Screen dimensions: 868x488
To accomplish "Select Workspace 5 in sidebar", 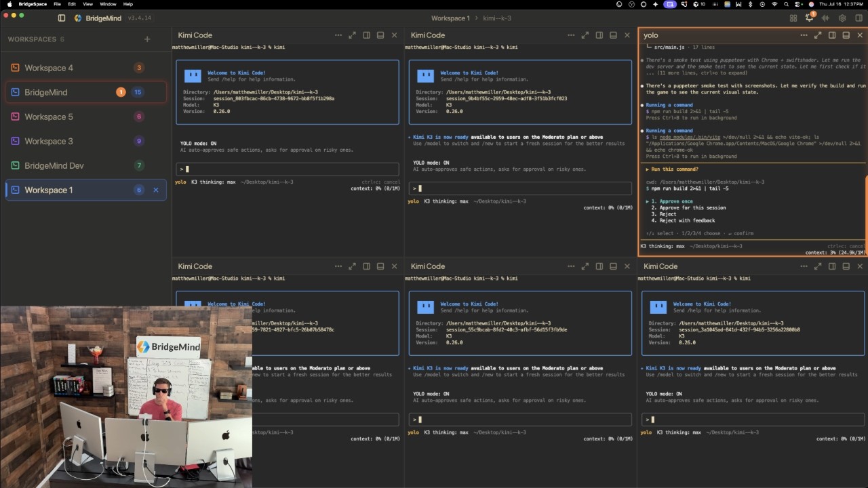I will click(x=85, y=117).
